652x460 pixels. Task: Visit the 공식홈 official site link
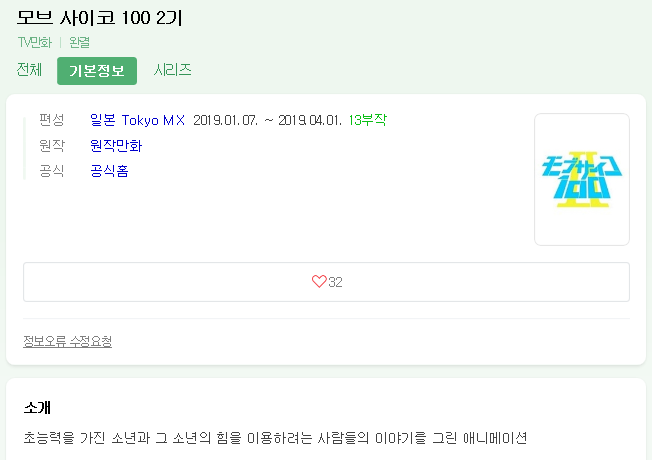[108, 171]
